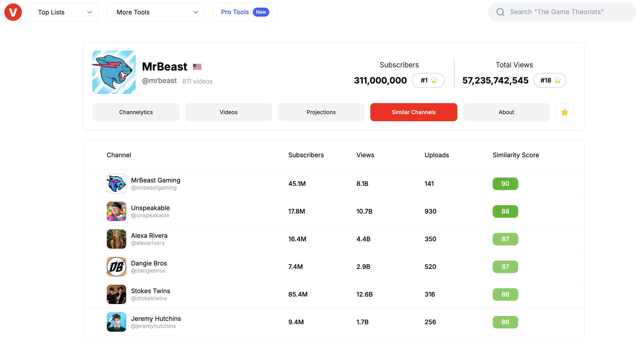Click the Views column header

pyautogui.click(x=365, y=155)
